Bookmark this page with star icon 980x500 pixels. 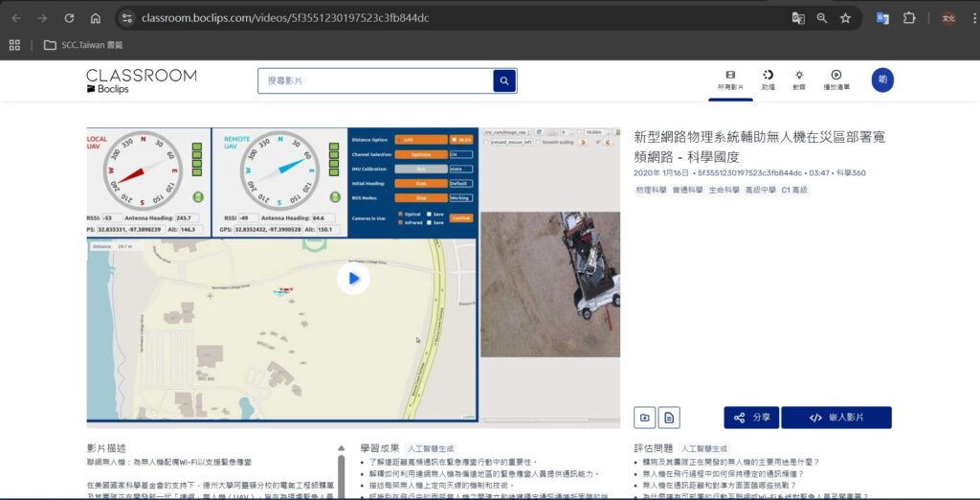click(x=845, y=18)
